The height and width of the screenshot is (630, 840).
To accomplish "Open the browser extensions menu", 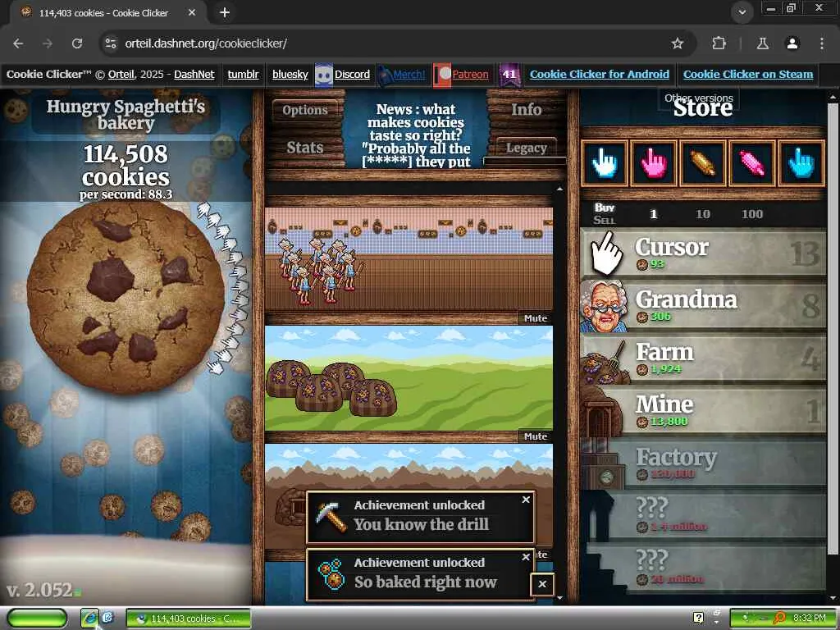I will (719, 43).
